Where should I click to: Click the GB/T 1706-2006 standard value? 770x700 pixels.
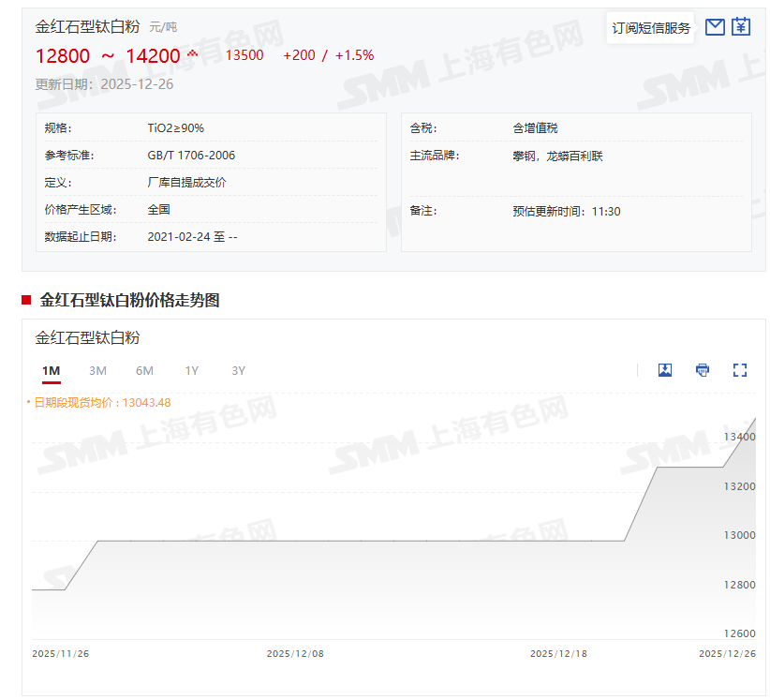click(x=191, y=156)
